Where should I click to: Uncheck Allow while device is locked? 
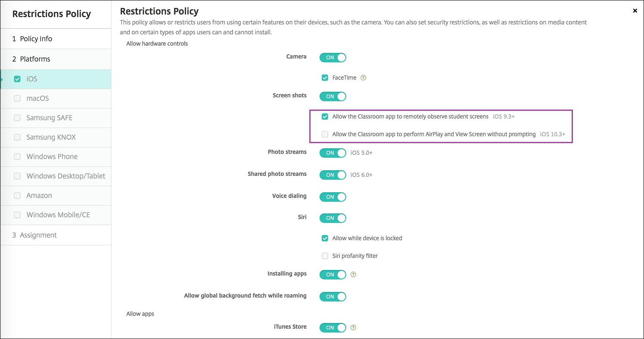325,238
